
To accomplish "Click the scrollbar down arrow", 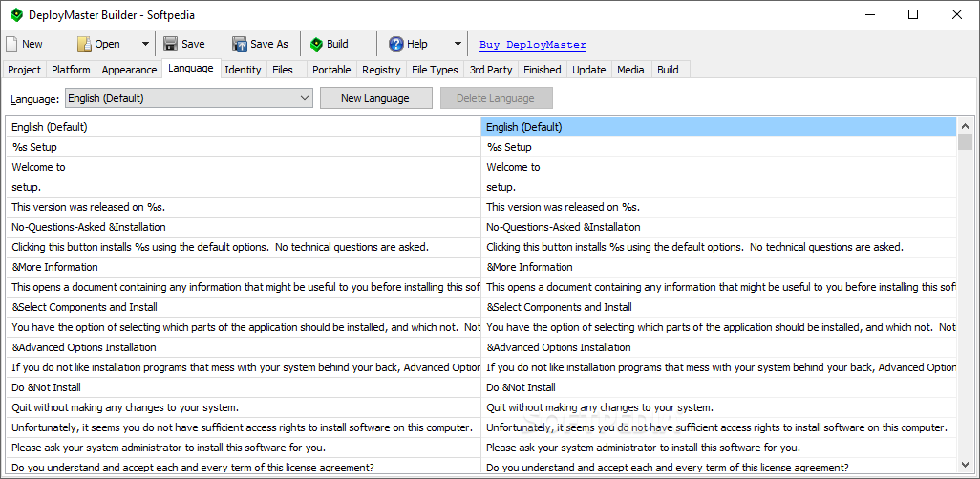I will click(x=965, y=464).
